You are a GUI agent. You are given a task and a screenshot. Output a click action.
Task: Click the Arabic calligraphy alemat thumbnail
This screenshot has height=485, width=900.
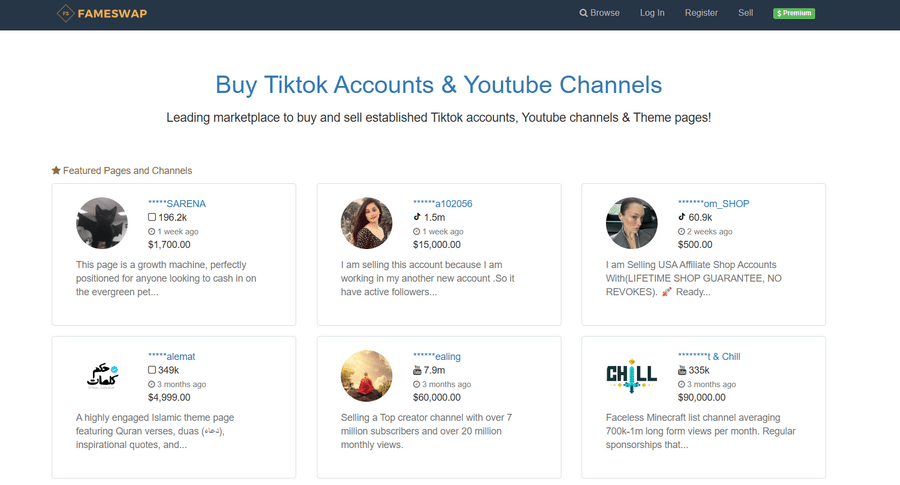pyautogui.click(x=102, y=376)
